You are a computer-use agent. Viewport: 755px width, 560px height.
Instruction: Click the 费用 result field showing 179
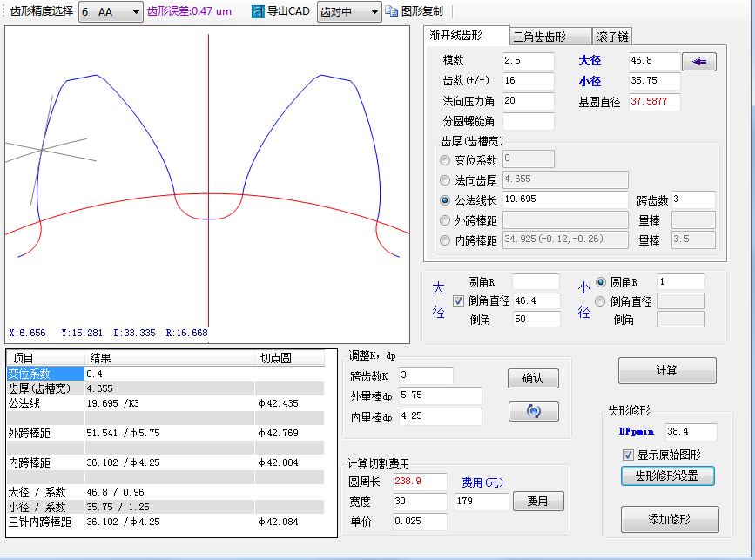[482, 502]
